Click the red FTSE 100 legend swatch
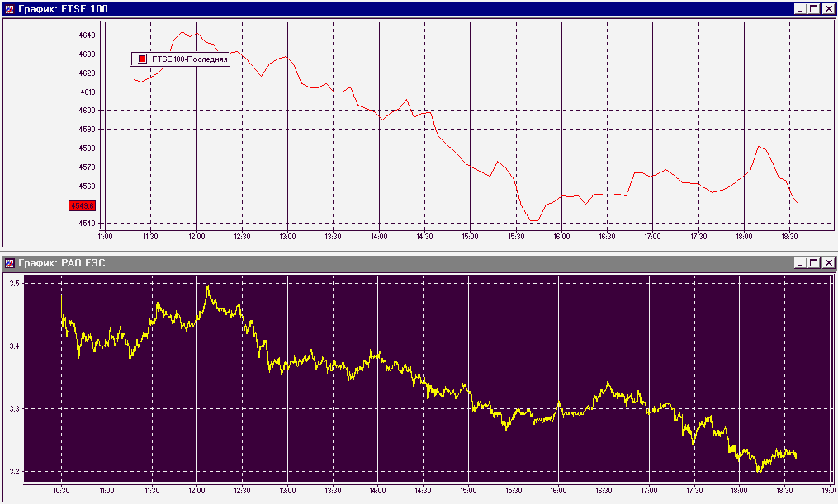838x504 pixels. tap(142, 59)
